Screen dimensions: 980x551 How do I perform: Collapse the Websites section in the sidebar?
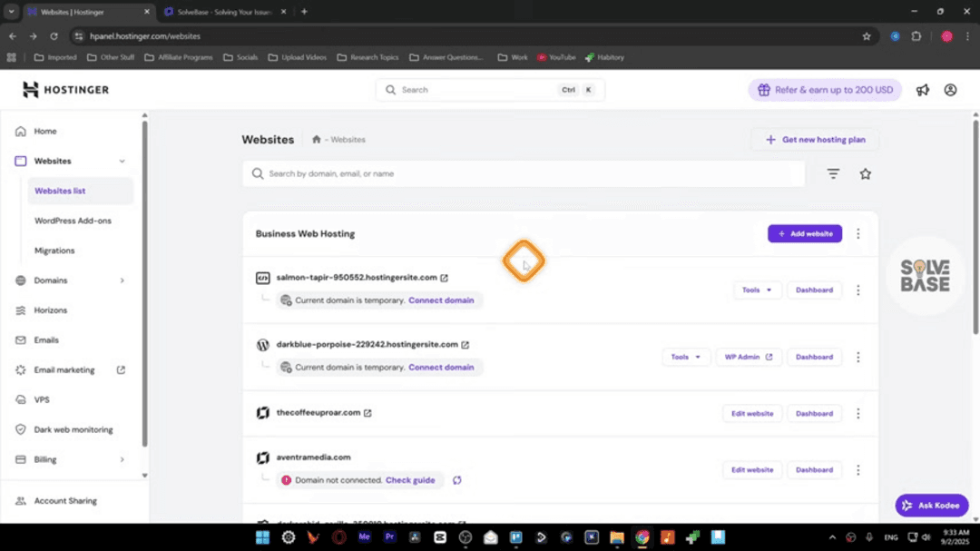(x=122, y=161)
